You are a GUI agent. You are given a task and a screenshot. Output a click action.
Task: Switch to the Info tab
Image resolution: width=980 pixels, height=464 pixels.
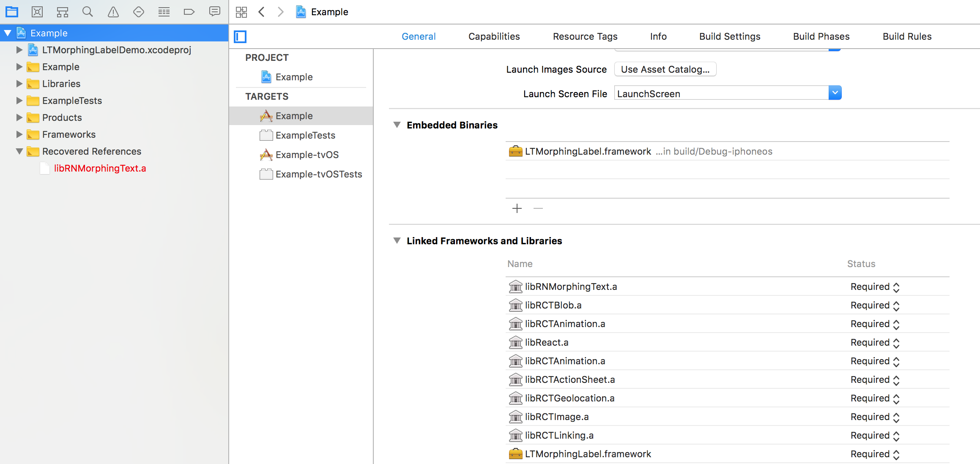658,36
